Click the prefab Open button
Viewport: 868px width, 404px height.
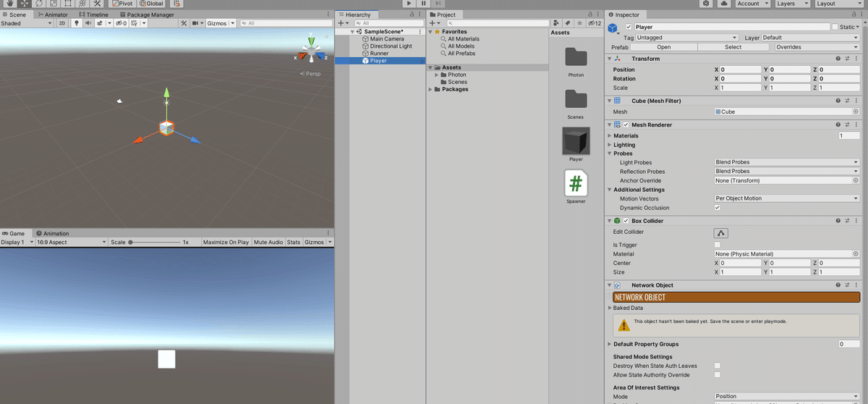tap(663, 47)
